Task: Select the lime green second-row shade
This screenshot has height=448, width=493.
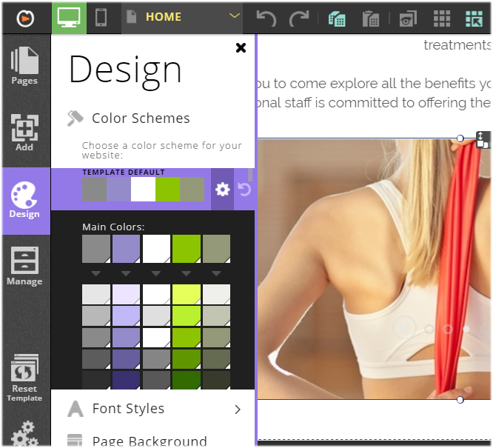Action: click(187, 316)
